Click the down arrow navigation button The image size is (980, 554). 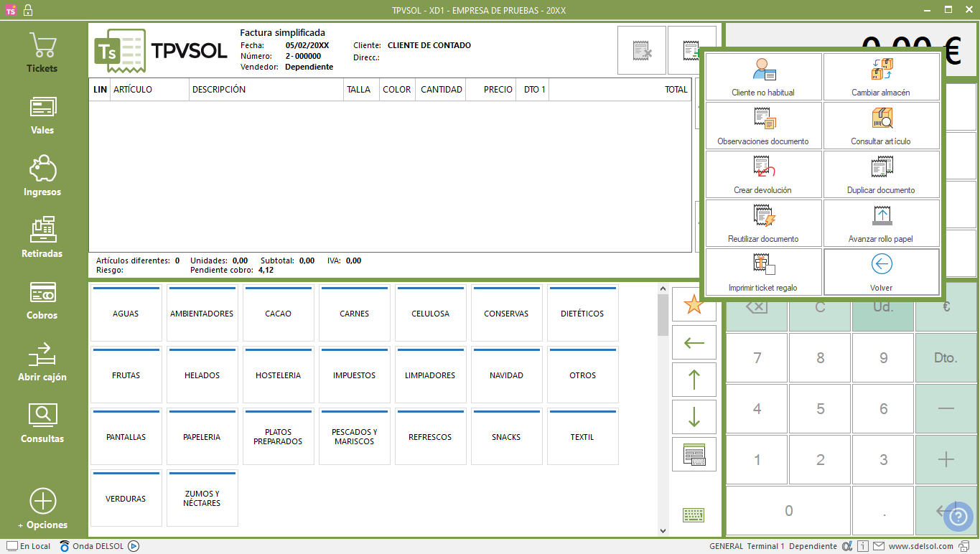pyautogui.click(x=694, y=417)
